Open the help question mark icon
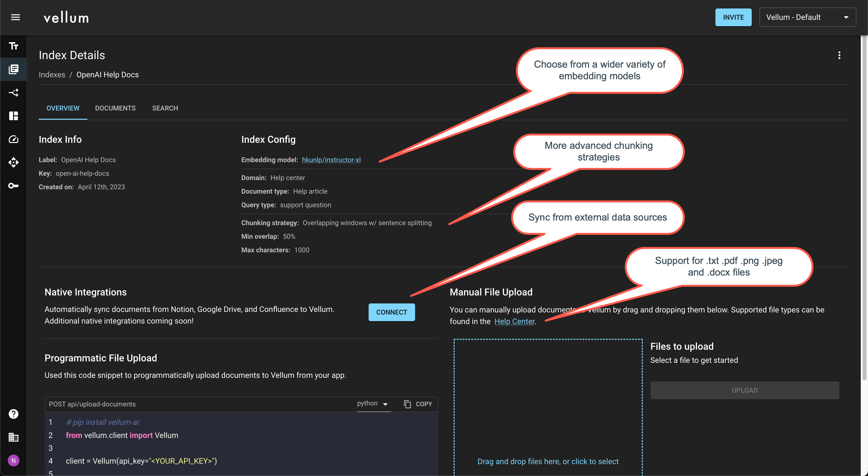This screenshot has width=868, height=476. point(14,414)
